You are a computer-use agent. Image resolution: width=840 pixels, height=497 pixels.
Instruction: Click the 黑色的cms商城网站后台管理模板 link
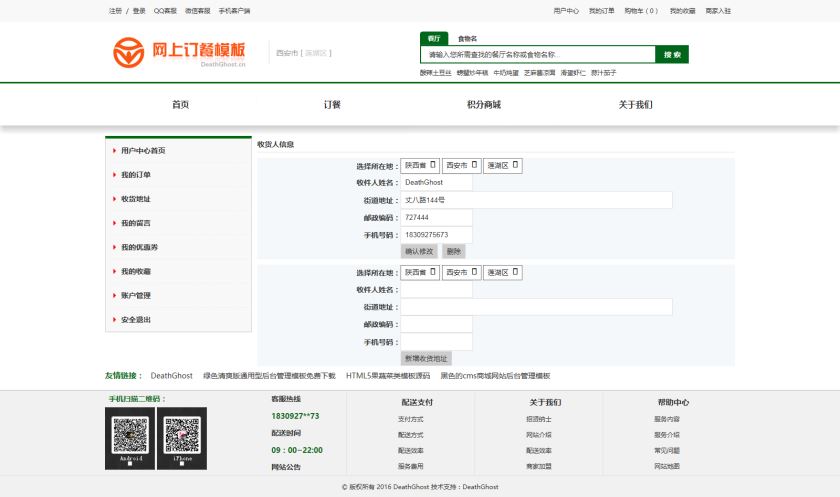tap(495, 375)
